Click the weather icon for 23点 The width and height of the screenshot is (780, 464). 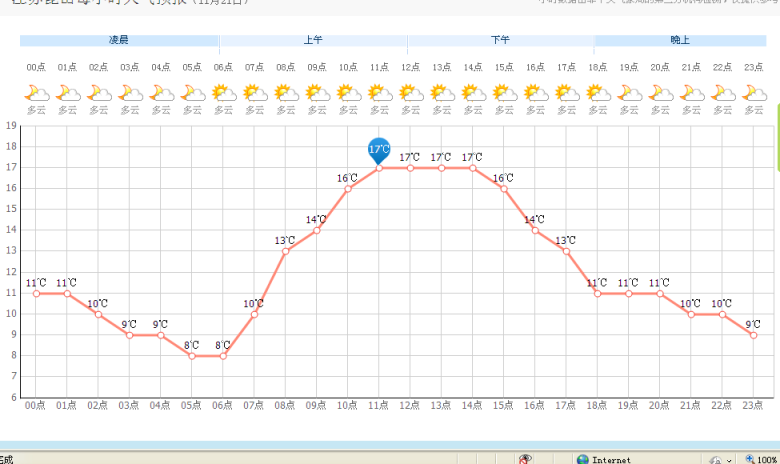753,93
